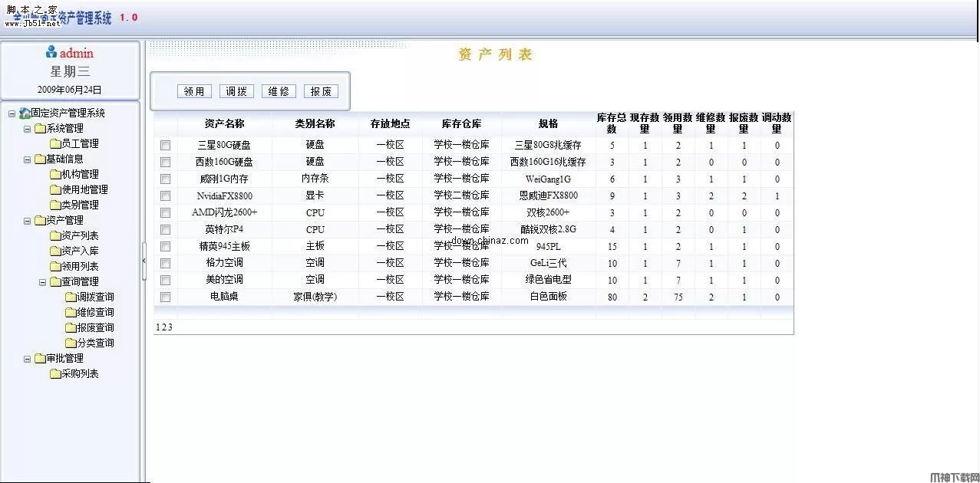Click the 显卡 category cell

pyautogui.click(x=315, y=195)
